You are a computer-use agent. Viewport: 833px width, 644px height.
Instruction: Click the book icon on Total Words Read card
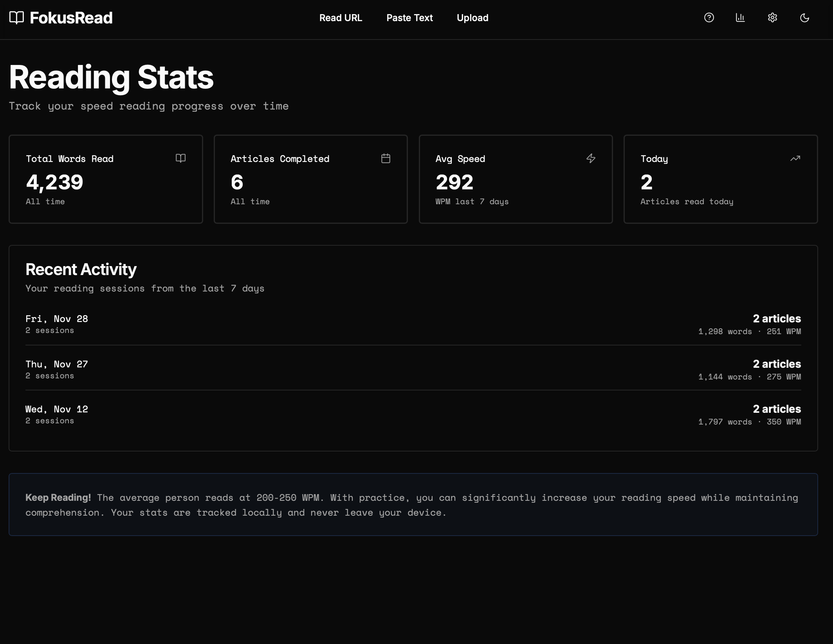click(x=181, y=158)
